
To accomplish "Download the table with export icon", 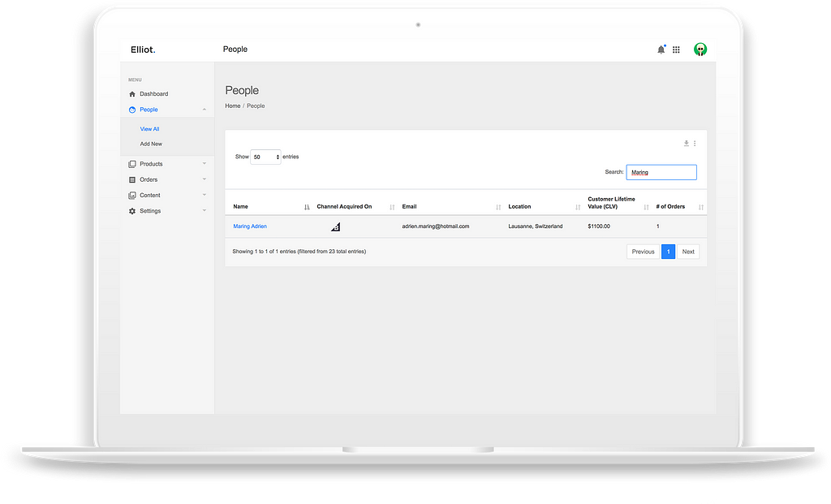I will [686, 143].
